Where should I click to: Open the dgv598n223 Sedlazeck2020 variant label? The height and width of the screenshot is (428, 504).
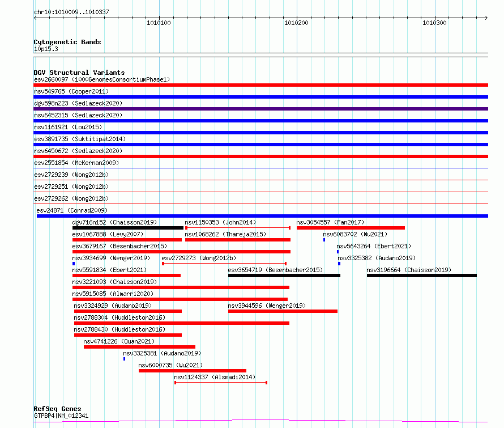[78, 103]
